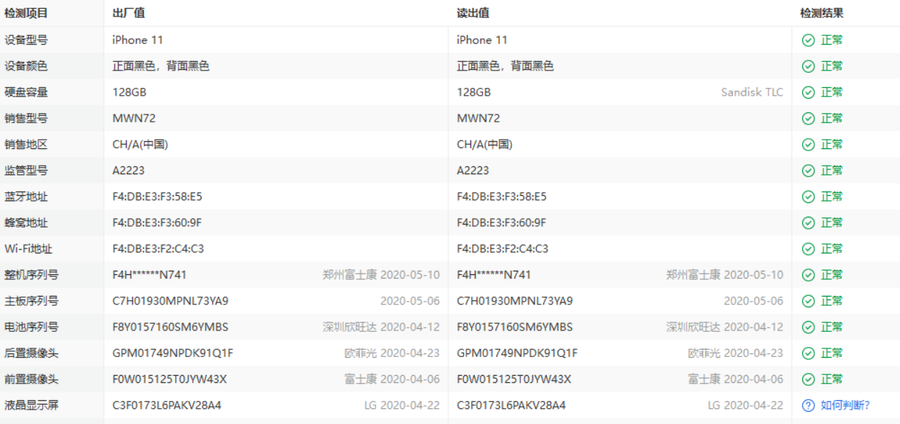This screenshot has width=900, height=424.
Task: Click read-out serial F4H******N741
Action: (494, 275)
